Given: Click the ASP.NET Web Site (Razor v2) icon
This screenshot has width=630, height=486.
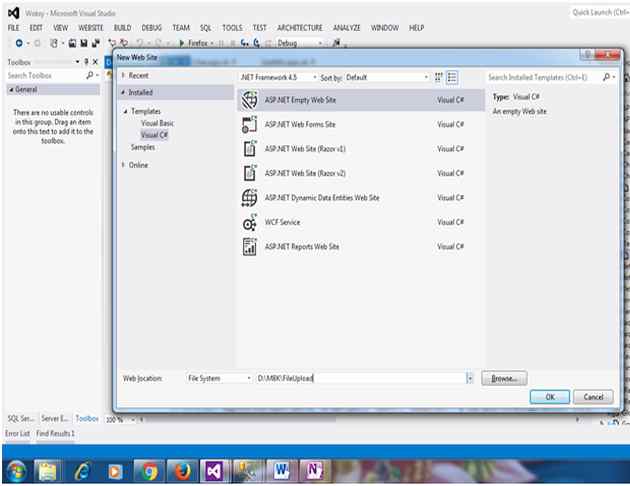Looking at the screenshot, I should (x=250, y=173).
